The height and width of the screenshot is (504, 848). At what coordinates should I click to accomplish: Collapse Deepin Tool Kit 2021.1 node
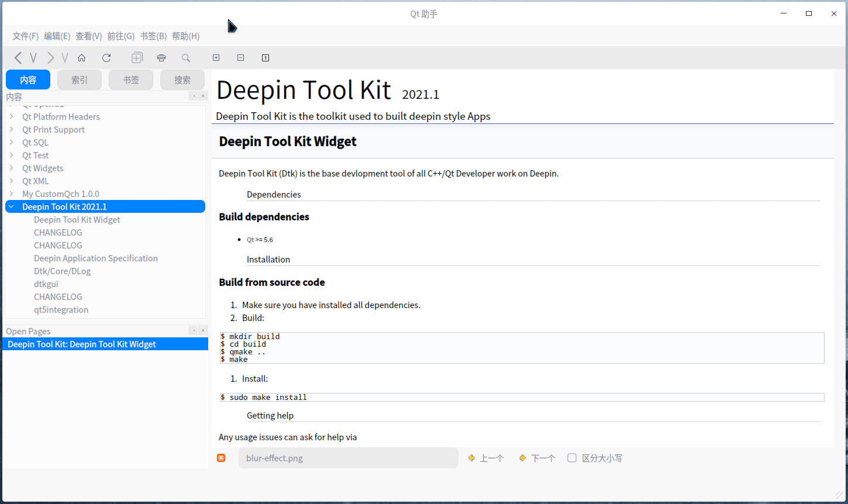coord(12,206)
